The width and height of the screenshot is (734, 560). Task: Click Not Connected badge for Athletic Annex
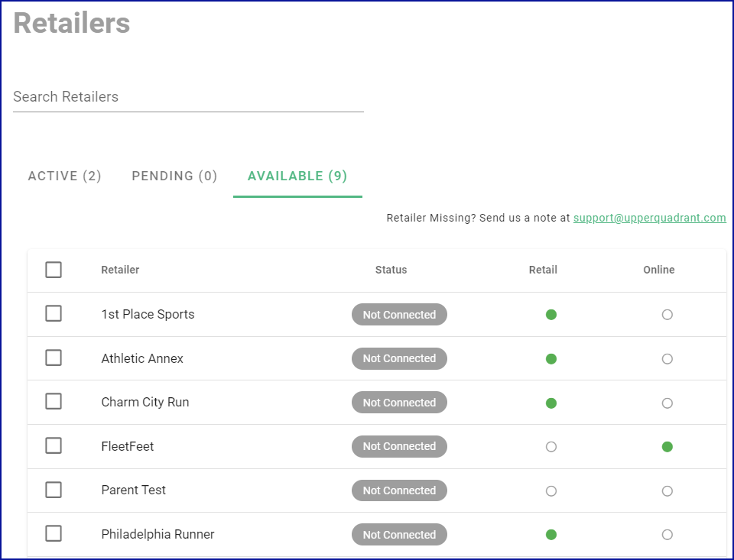point(399,358)
